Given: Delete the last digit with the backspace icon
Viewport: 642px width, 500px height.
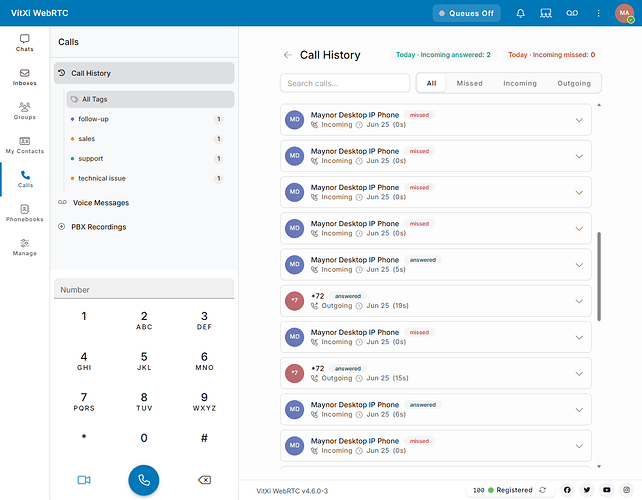Looking at the screenshot, I should tap(204, 480).
